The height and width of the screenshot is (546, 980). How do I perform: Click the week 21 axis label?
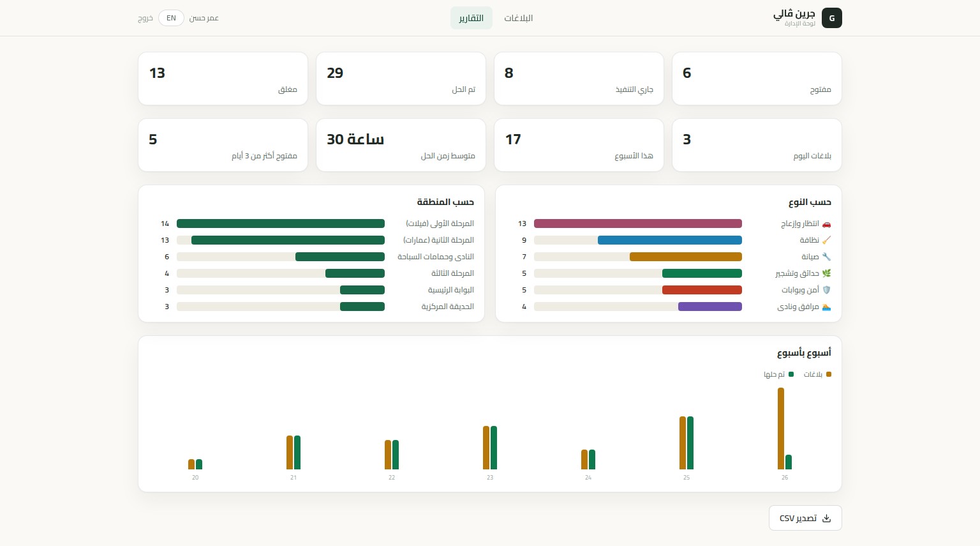pos(293,478)
